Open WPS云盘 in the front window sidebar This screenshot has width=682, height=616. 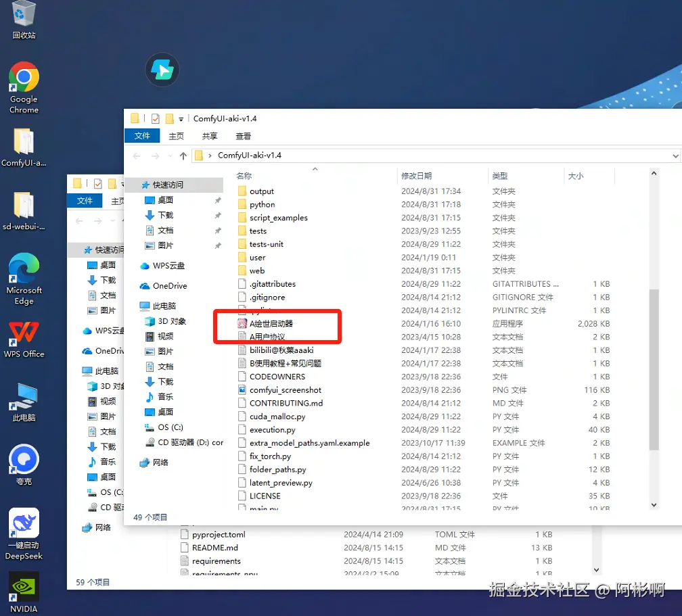[162, 266]
